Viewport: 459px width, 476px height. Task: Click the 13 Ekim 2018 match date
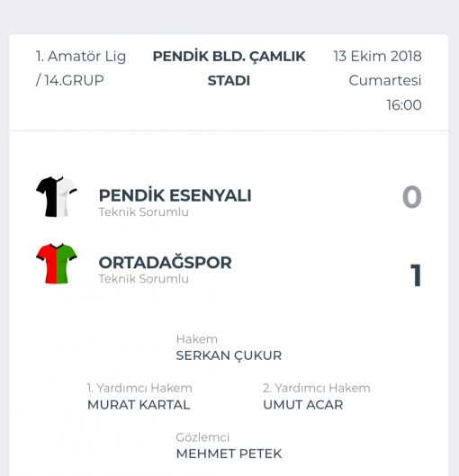(x=378, y=56)
